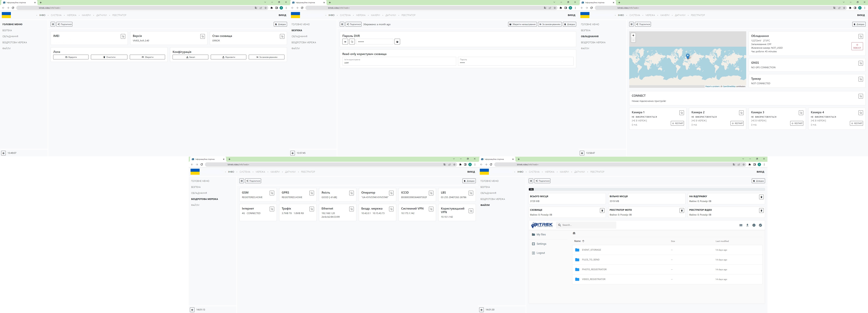
Task: Open the VIDEO_REGISTRATOR folder
Action: pyautogui.click(x=667, y=279)
